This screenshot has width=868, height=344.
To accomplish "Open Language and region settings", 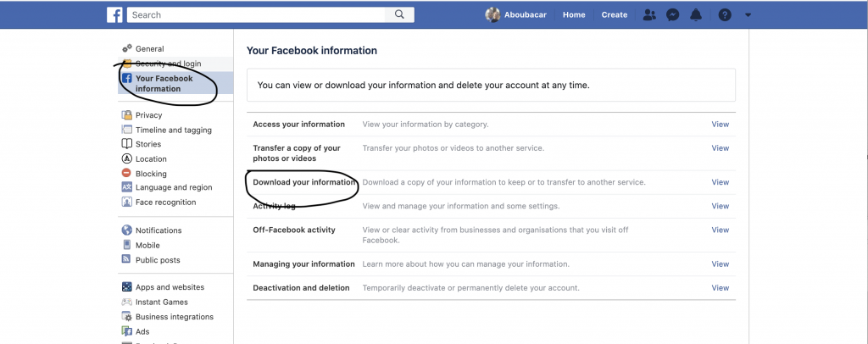I will [174, 187].
